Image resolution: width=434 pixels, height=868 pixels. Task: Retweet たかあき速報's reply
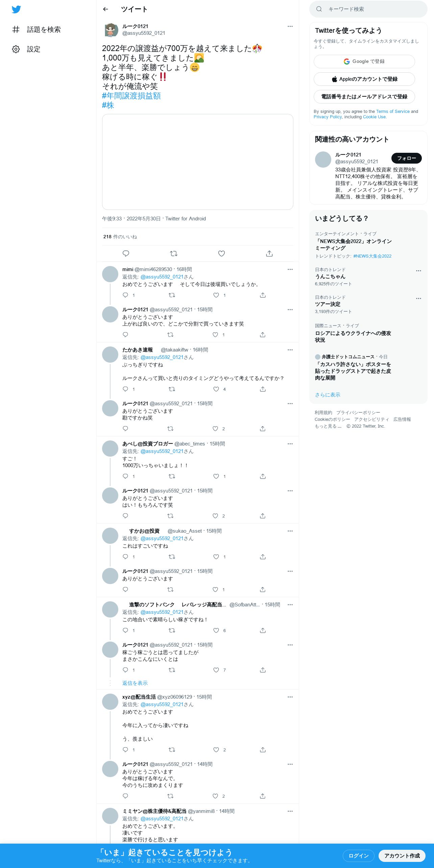point(172,389)
